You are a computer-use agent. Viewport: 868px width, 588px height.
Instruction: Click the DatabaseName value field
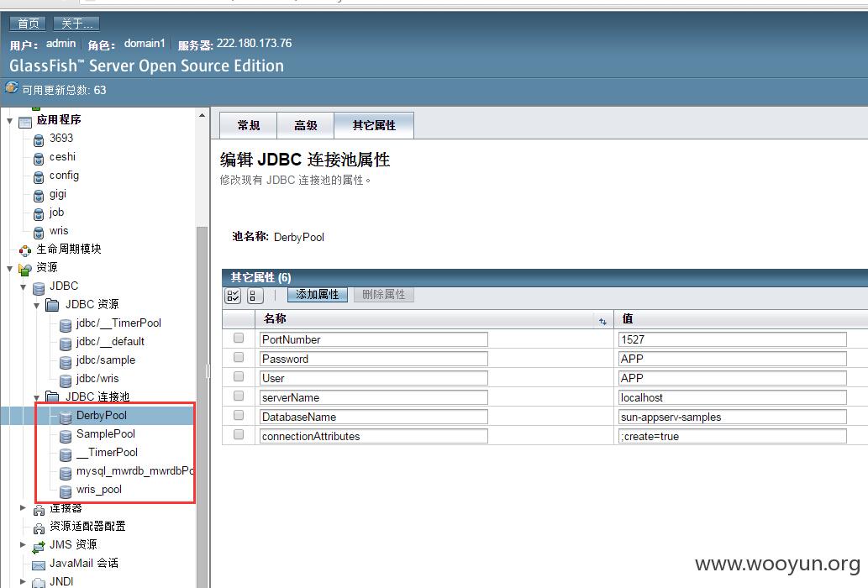(x=733, y=417)
